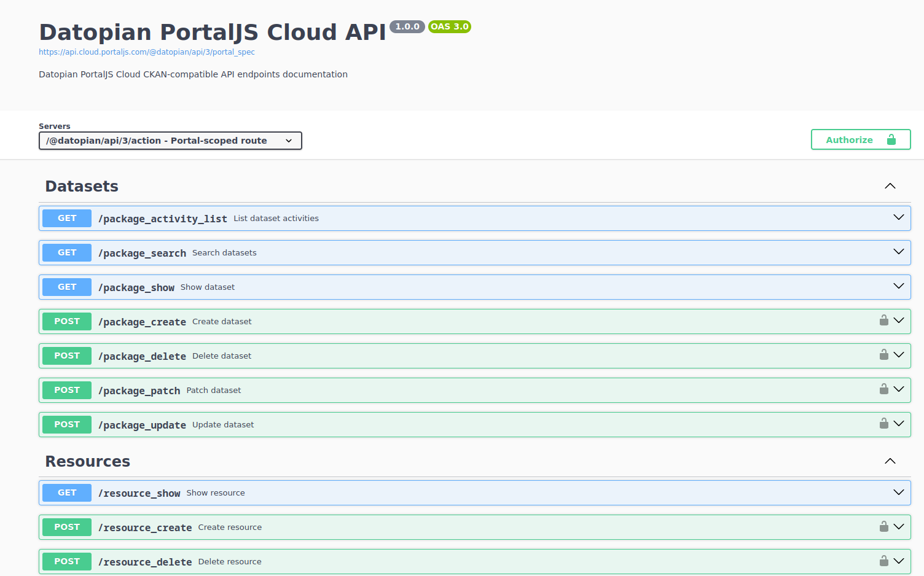Click the 'Update dataset' description

[223, 424]
